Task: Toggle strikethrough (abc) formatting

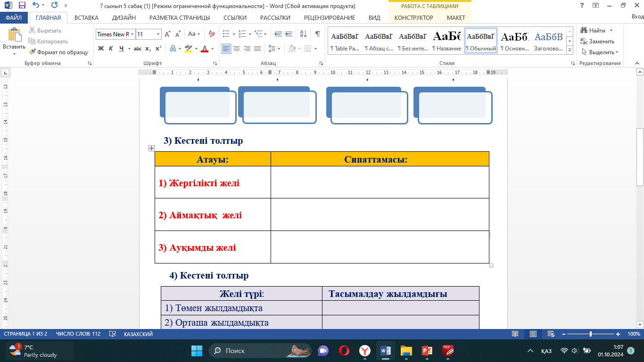Action: tap(138, 49)
